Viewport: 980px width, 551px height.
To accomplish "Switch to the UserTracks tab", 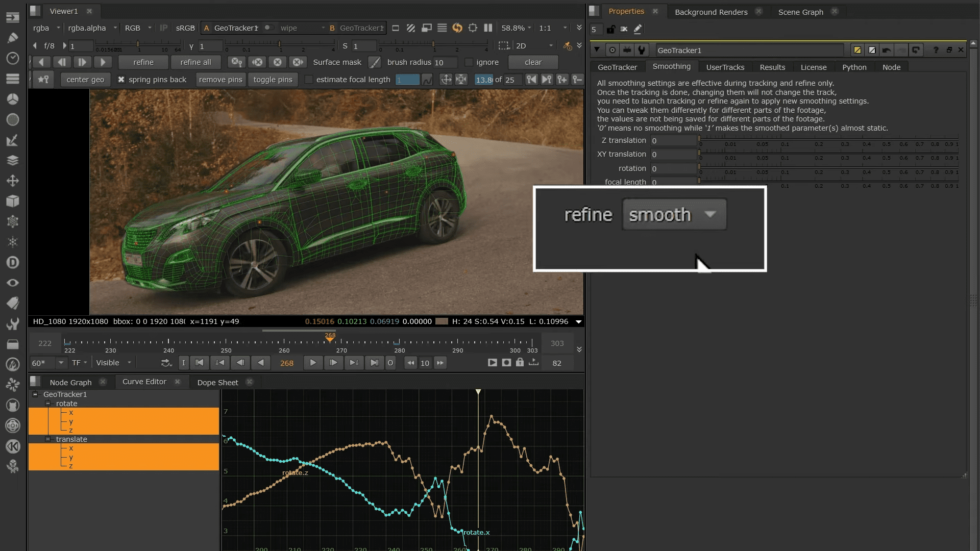I will [725, 67].
